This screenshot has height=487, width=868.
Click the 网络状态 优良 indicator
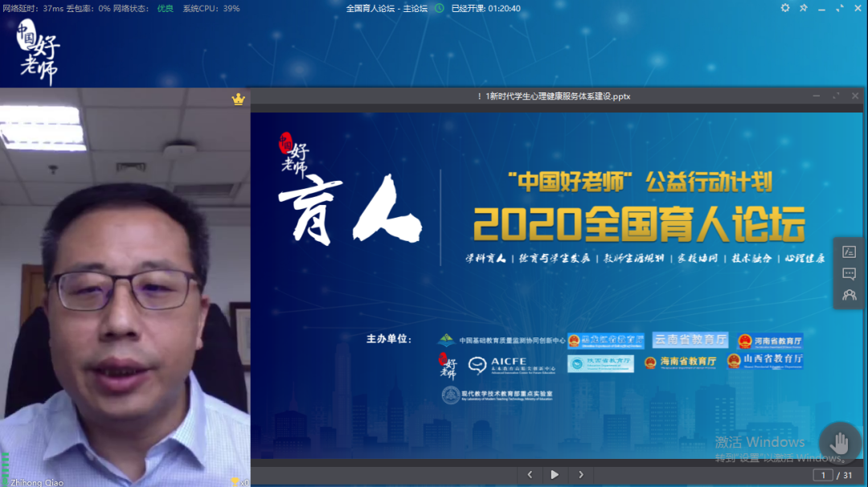143,8
